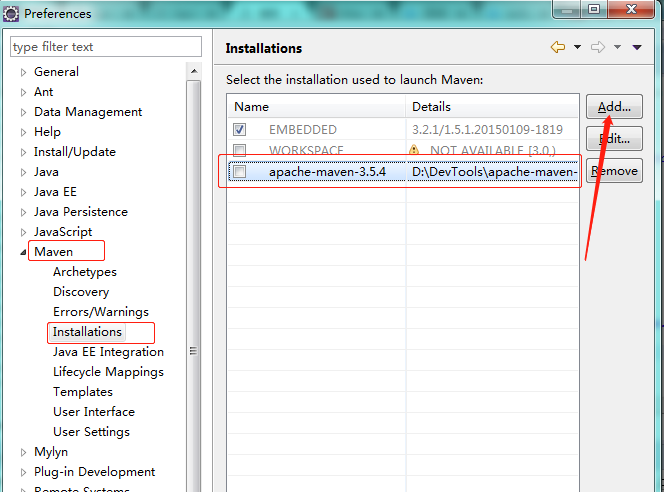Select General in the preferences tree
Screen dimensions: 664x492
pos(56,72)
